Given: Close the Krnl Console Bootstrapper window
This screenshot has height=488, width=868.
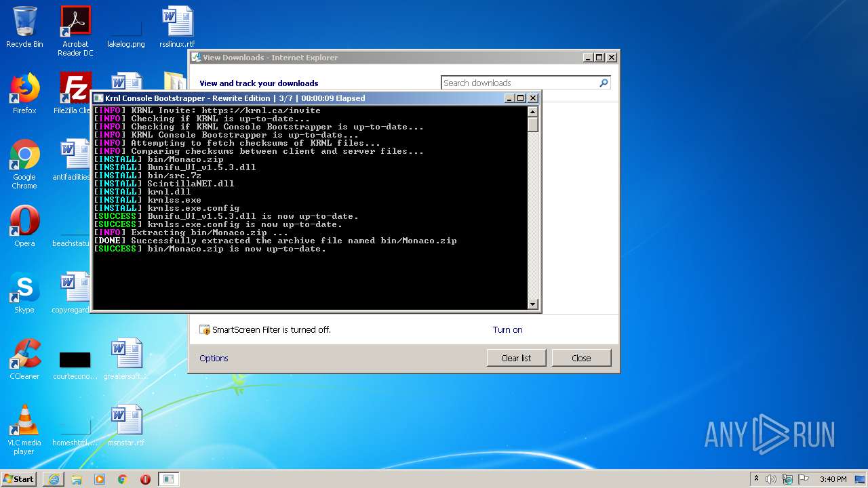Looking at the screenshot, I should tap(533, 98).
